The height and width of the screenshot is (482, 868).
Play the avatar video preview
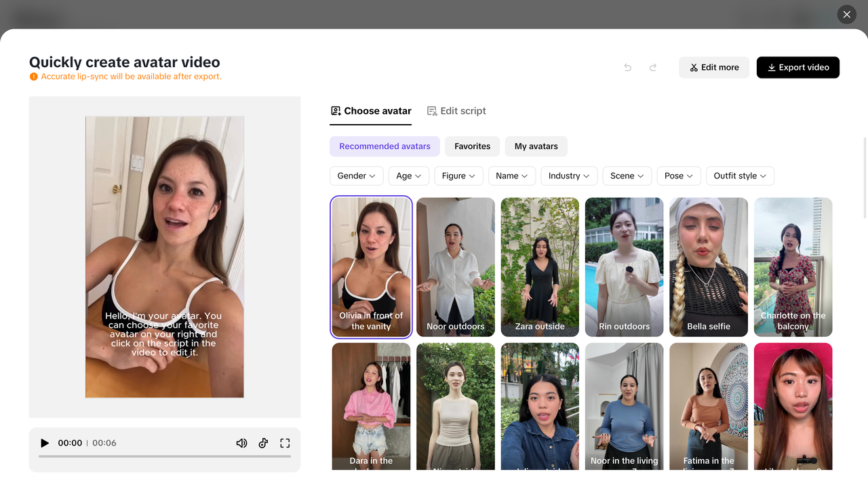click(x=45, y=443)
